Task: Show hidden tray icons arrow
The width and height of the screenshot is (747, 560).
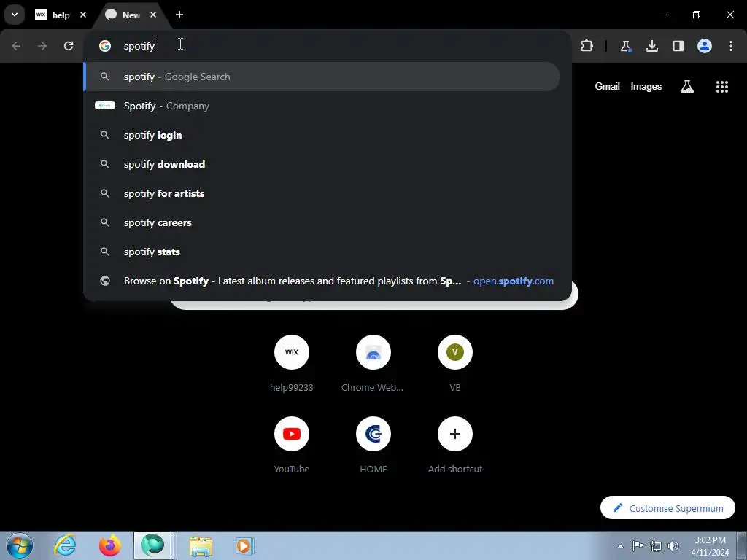Action: click(620, 546)
